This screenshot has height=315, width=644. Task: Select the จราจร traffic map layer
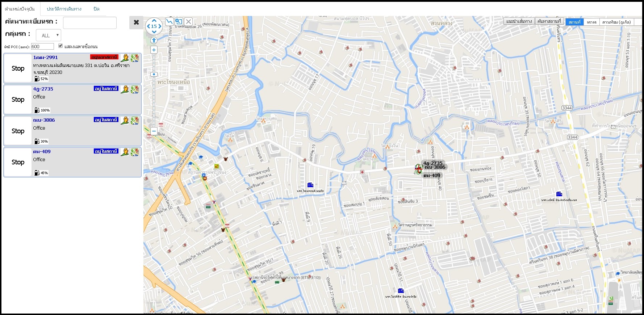click(591, 22)
